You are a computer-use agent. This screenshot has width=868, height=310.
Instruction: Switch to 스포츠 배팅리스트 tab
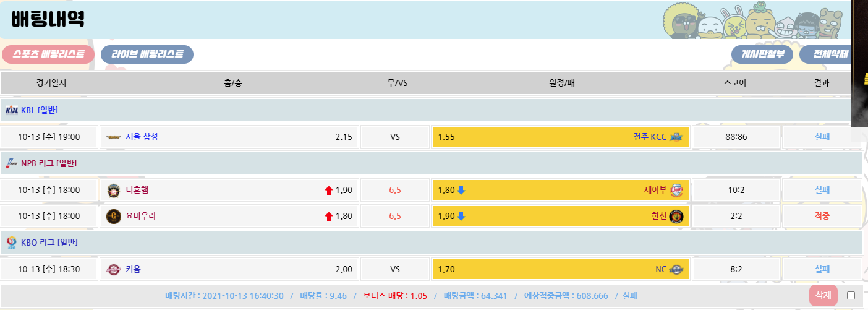click(x=48, y=54)
